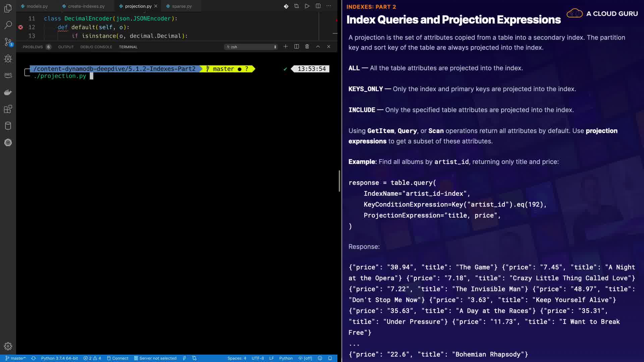
Task: Click the terminal panel vertical scrollbar
Action: coord(339,181)
